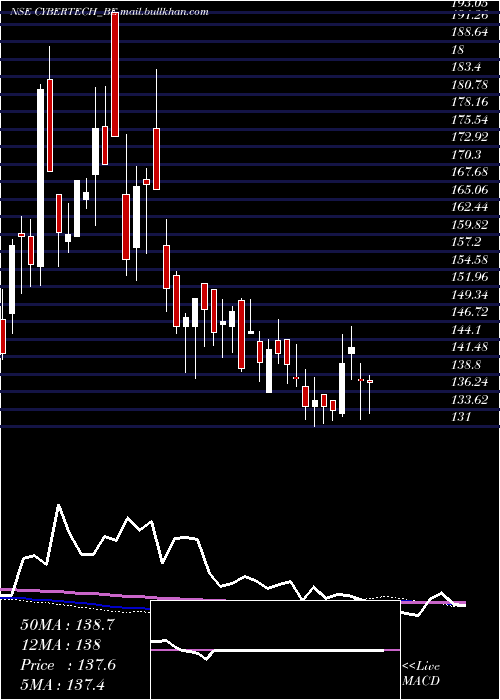Image resolution: width=500 pixels, height=700 pixels.
Task: Click the price label 151.96
Action: point(471,277)
